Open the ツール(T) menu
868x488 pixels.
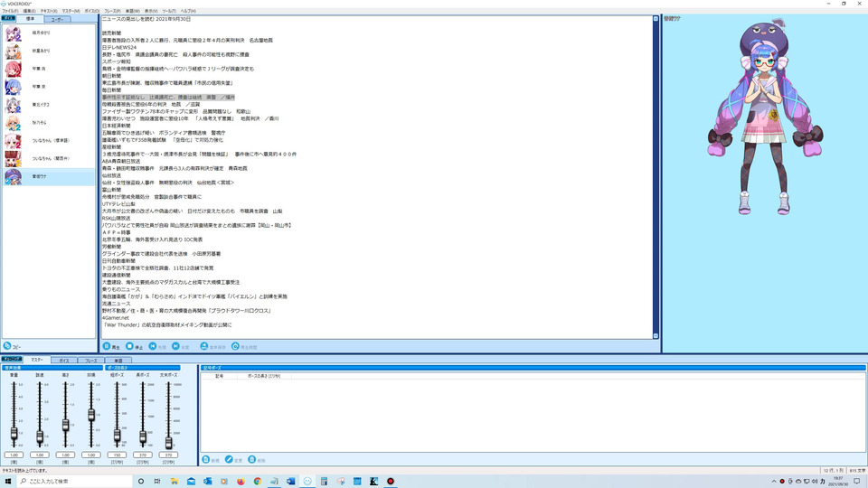(x=169, y=11)
